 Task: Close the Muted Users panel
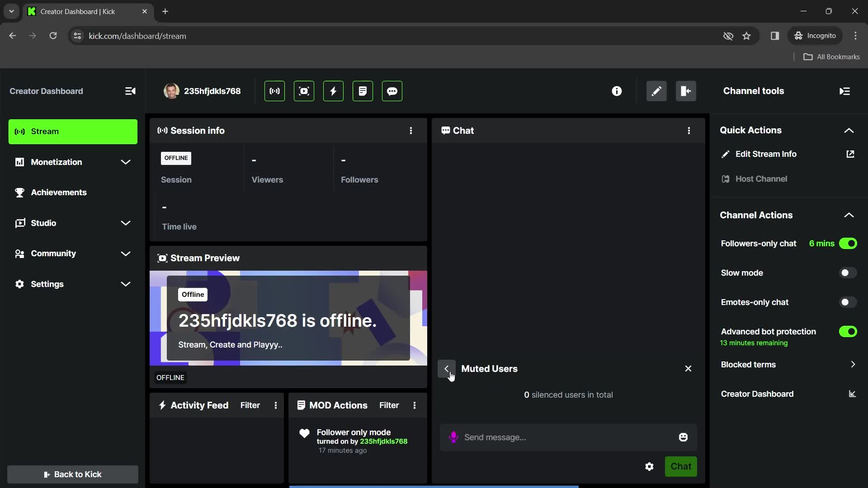689,368
